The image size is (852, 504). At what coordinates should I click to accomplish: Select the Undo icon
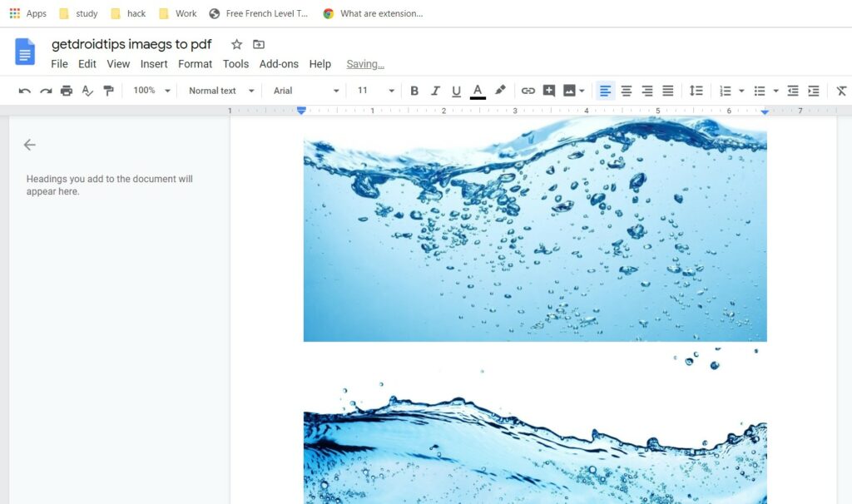click(24, 91)
